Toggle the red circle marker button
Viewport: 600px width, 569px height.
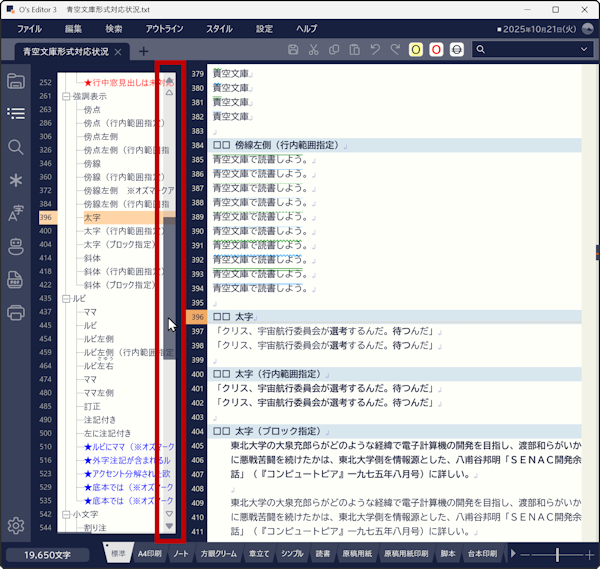pos(436,50)
